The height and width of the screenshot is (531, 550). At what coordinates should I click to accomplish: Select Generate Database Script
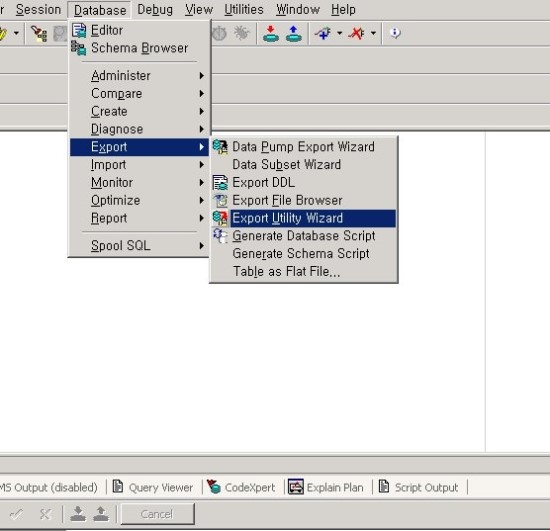click(304, 236)
